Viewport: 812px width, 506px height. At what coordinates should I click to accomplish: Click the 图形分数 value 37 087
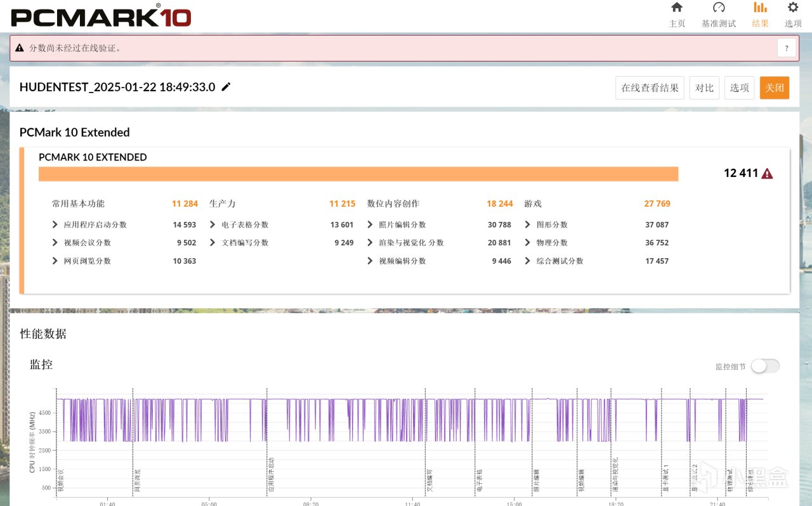[x=657, y=224]
